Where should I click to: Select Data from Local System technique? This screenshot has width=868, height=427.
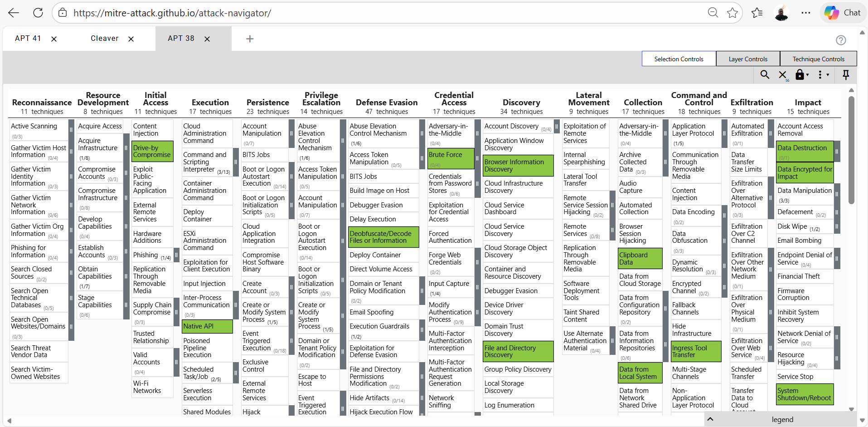tap(640, 373)
